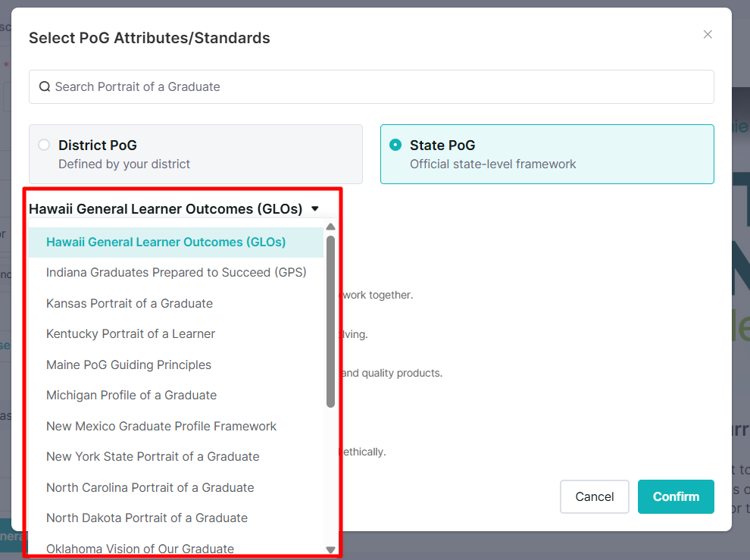Select the State PoG radio option

click(395, 145)
